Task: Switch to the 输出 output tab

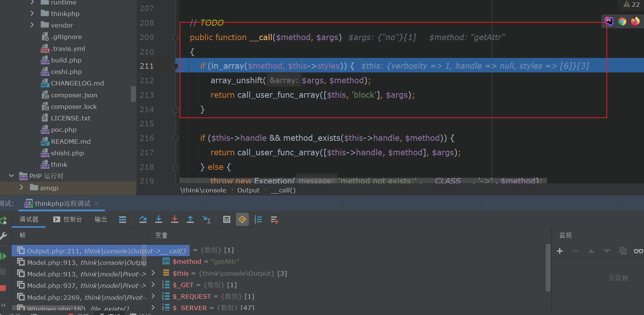Action: pos(100,220)
